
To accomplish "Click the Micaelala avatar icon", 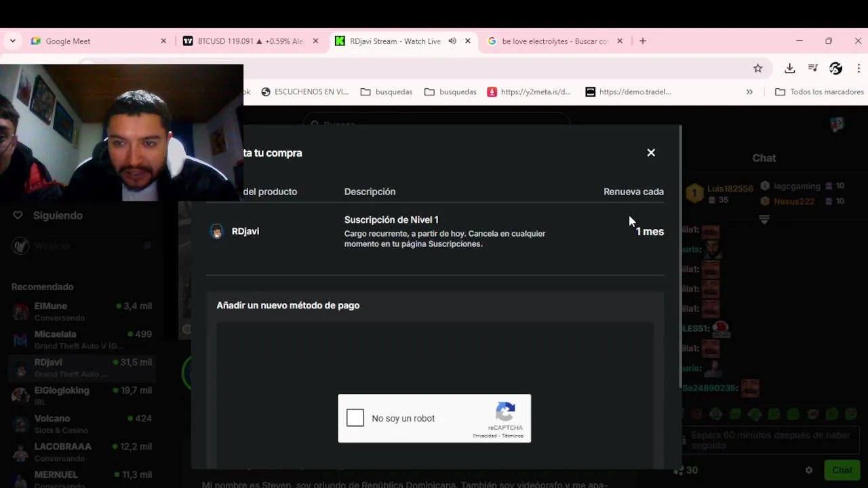I will tap(20, 340).
